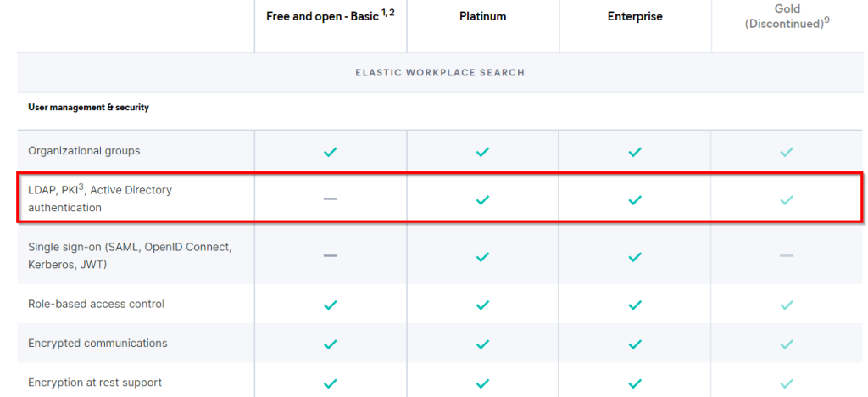This screenshot has height=397, width=868.
Task: Click Organizational groups checkmark under Gold
Action: click(787, 152)
